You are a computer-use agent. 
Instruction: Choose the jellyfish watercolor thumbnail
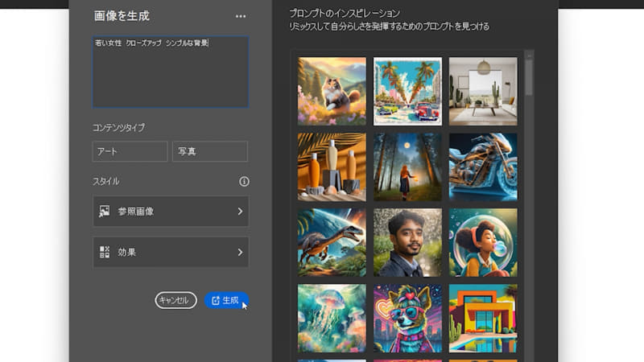click(332, 318)
